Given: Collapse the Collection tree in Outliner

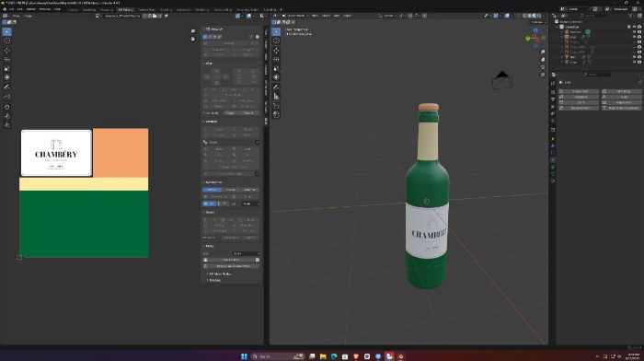Looking at the screenshot, I should pos(558,27).
